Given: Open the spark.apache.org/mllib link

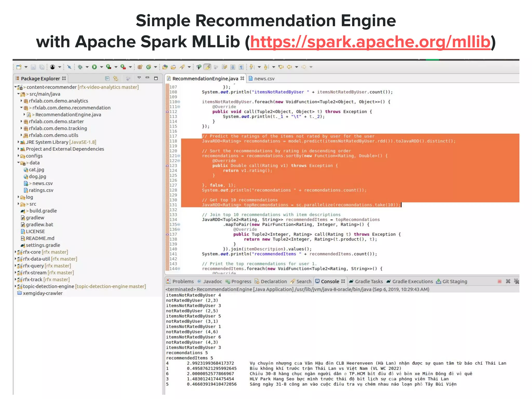Looking at the screenshot, I should tap(370, 42).
